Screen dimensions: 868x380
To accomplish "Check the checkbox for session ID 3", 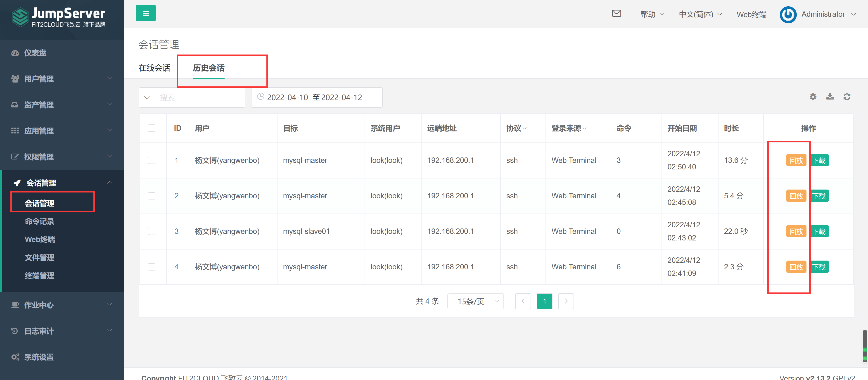I will click(152, 231).
